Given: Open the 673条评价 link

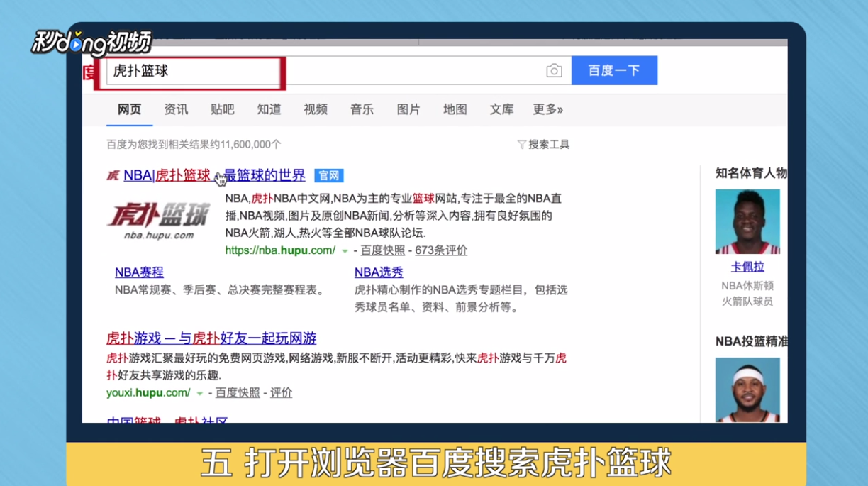Looking at the screenshot, I should pyautogui.click(x=441, y=250).
